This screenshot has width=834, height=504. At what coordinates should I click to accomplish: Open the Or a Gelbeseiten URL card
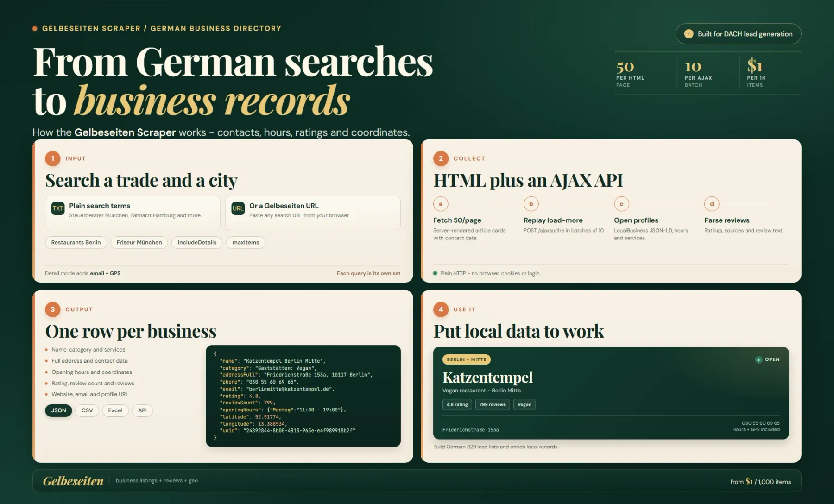[313, 213]
